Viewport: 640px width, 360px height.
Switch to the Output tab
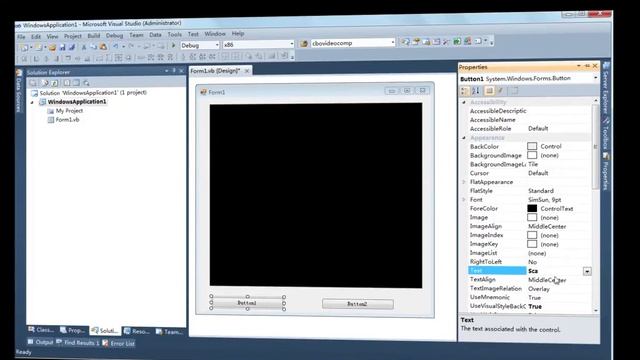40,342
